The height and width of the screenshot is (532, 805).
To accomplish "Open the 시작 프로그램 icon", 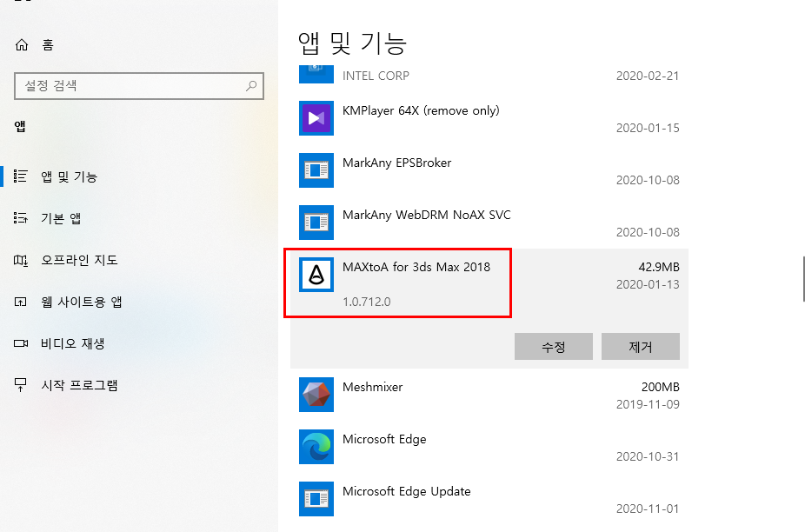I will (x=21, y=384).
